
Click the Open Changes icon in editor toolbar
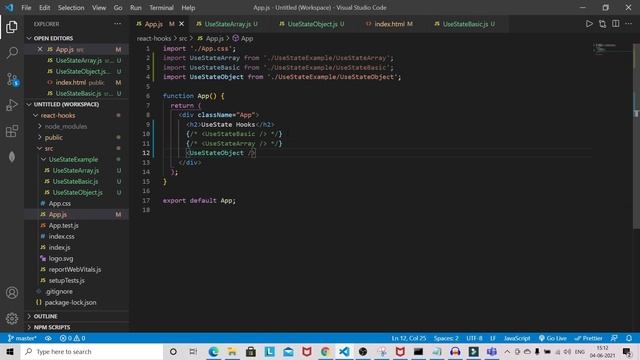coord(602,24)
